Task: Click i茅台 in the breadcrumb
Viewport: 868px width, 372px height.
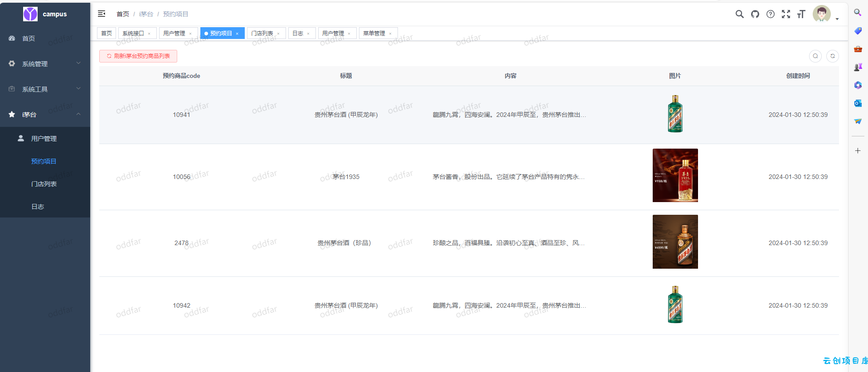Action: pyautogui.click(x=146, y=14)
